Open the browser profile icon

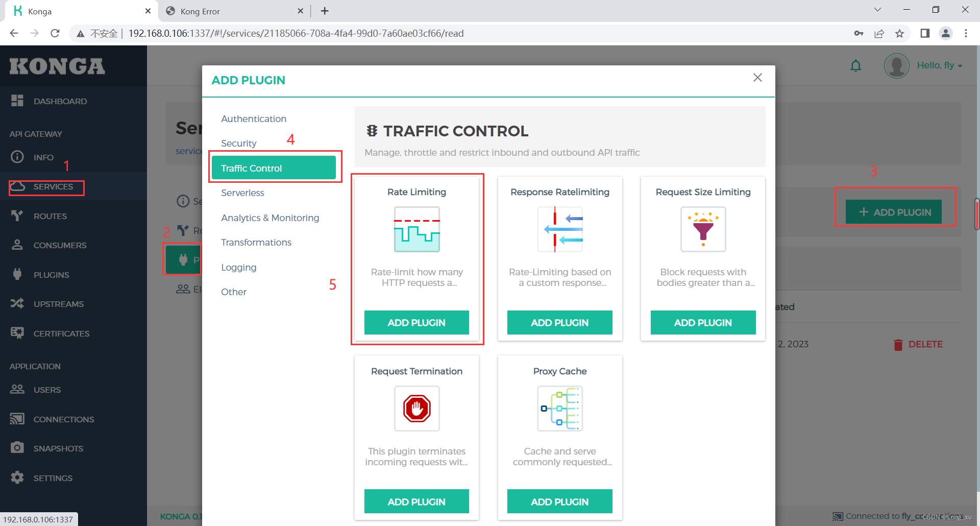point(946,33)
